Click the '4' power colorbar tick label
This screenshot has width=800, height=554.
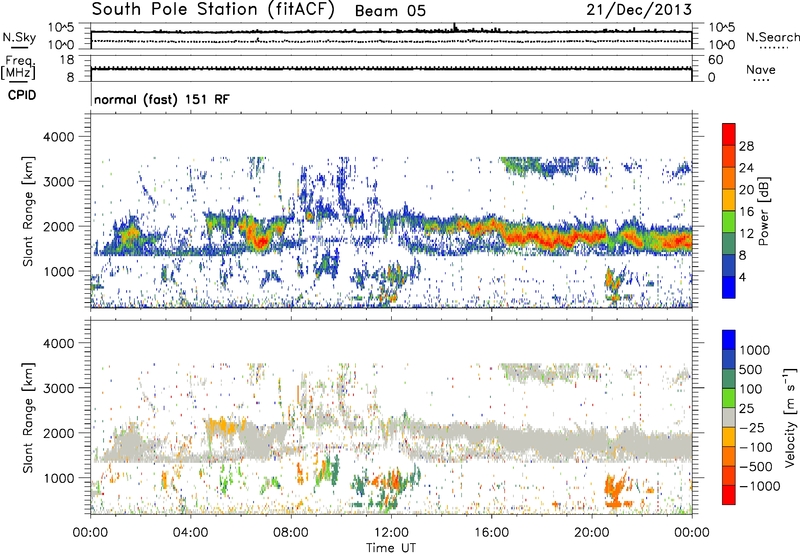(742, 277)
